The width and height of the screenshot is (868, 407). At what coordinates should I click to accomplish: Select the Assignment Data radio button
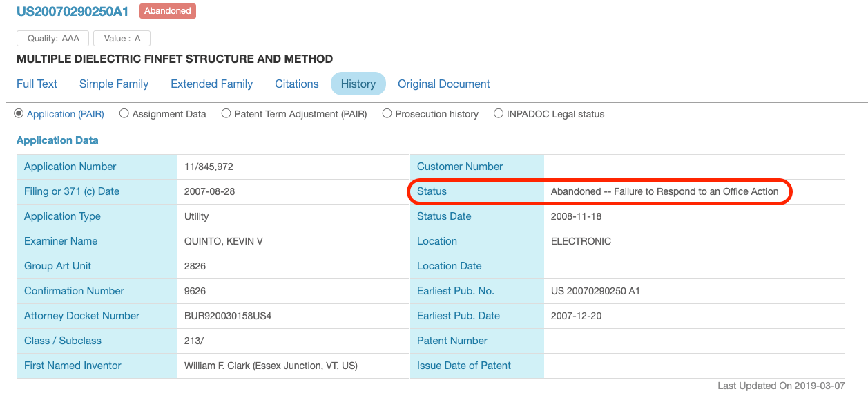(x=124, y=113)
